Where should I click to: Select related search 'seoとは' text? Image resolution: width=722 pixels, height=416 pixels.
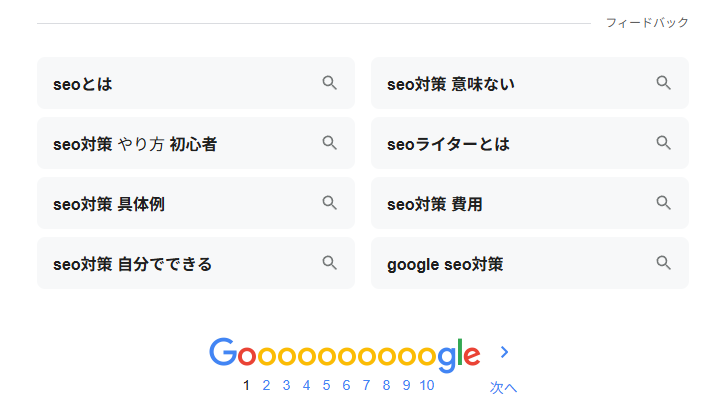(x=82, y=84)
